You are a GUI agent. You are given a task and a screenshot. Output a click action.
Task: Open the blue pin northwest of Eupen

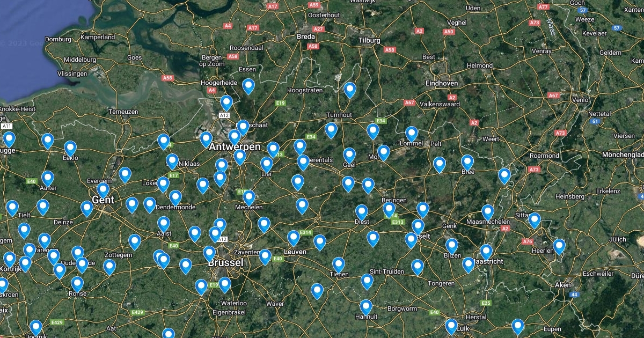[x=518, y=327]
